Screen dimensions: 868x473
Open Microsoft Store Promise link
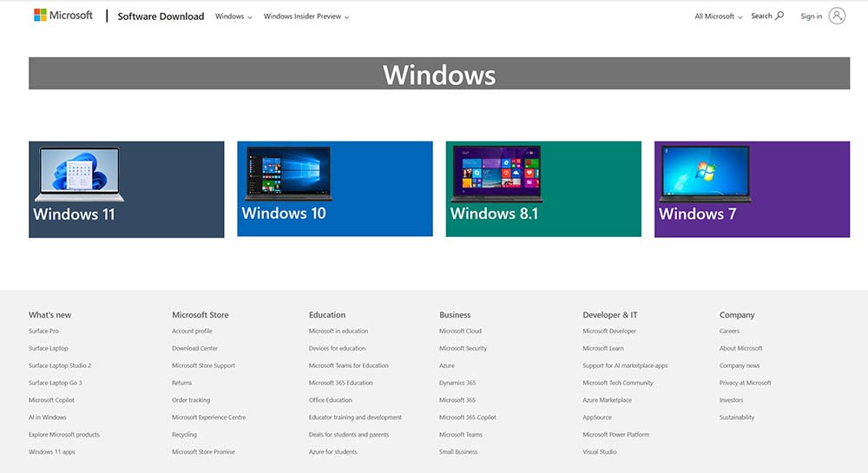(x=203, y=451)
